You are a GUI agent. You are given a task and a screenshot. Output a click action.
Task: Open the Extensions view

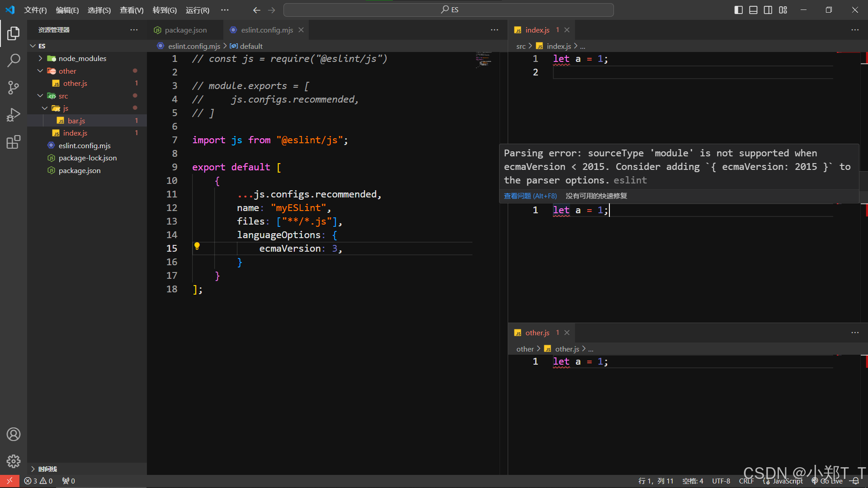14,142
